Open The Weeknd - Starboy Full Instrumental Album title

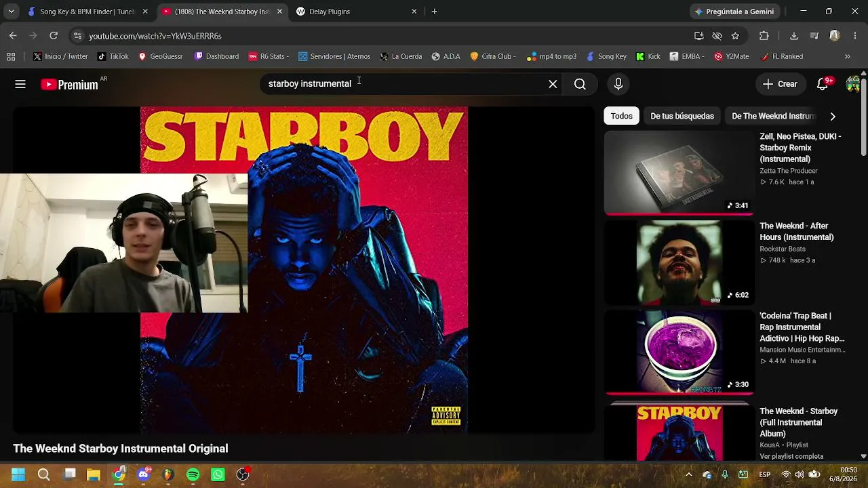pos(798,422)
